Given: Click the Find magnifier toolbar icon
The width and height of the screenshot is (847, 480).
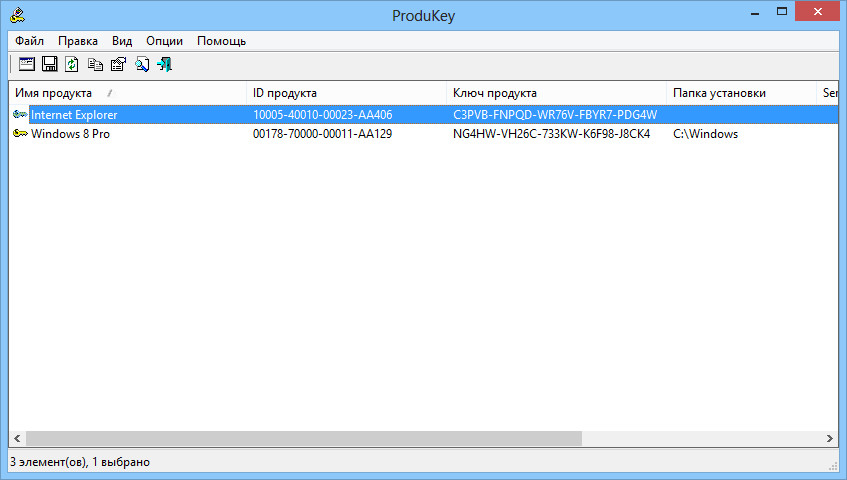Looking at the screenshot, I should pyautogui.click(x=142, y=64).
